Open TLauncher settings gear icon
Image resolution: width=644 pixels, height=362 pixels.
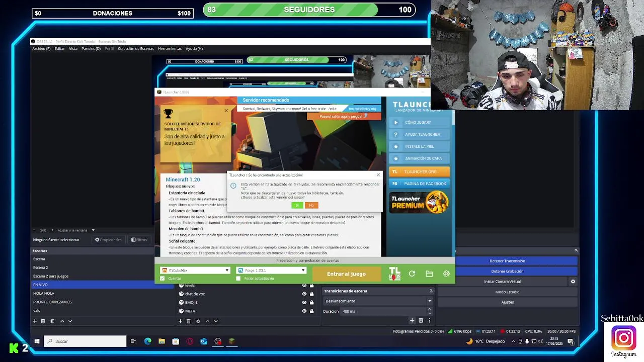[x=446, y=274]
